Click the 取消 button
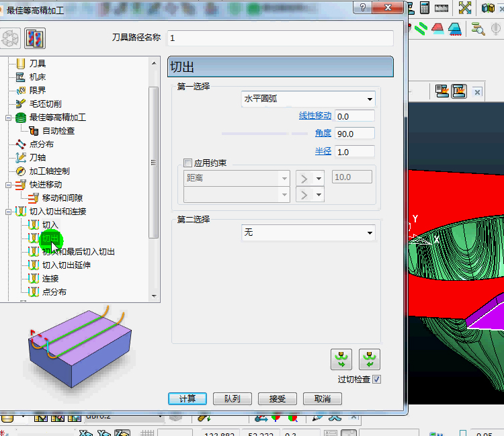This screenshot has width=504, height=436. pos(323,399)
